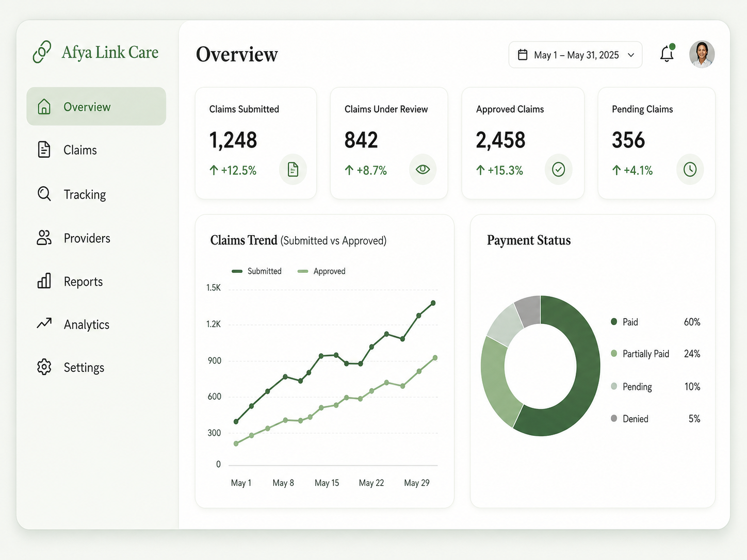Click the Payment Status heading

coord(529,240)
